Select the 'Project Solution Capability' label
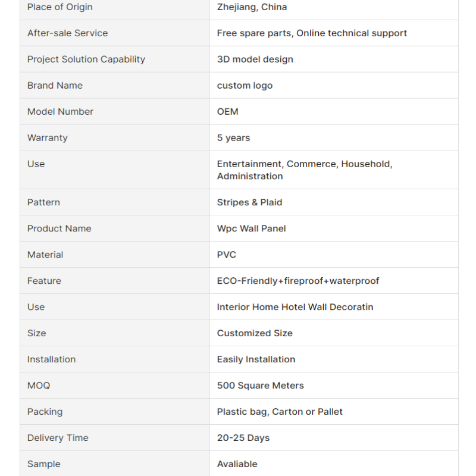Image resolution: width=476 pixels, height=476 pixels. [86, 59]
